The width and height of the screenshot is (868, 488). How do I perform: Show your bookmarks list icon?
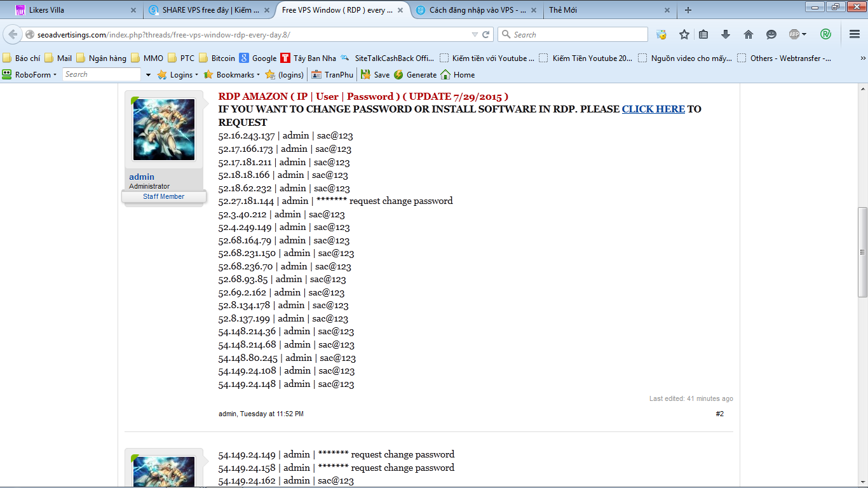click(703, 34)
